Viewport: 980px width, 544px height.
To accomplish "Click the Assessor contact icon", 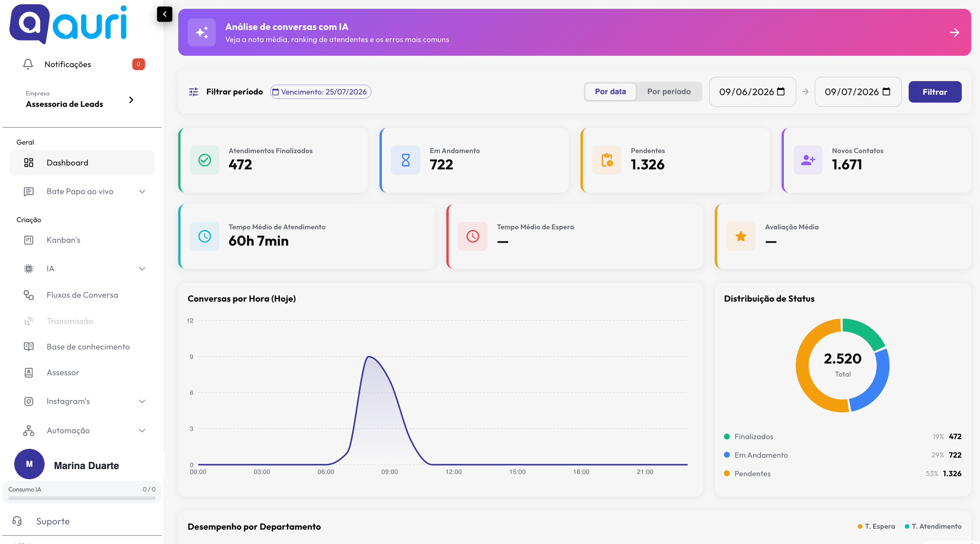I will click(29, 372).
